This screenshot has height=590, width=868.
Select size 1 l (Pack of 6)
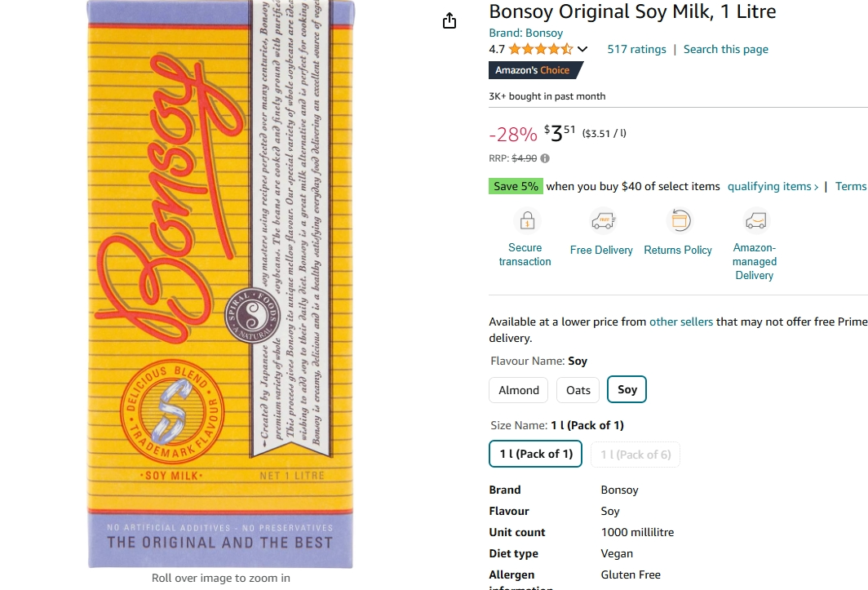tap(635, 455)
